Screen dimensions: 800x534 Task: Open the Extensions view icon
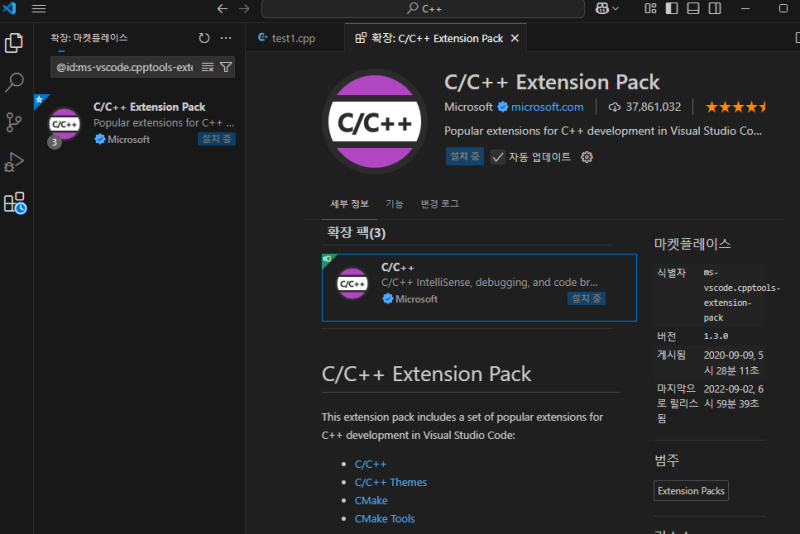14,202
